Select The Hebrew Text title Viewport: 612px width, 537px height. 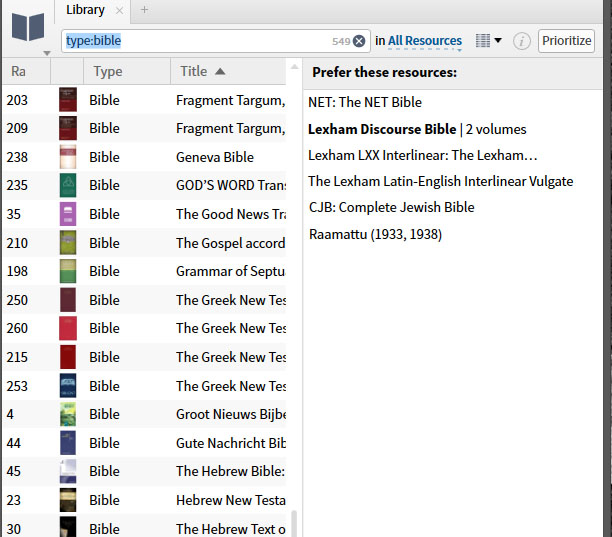[231, 529]
